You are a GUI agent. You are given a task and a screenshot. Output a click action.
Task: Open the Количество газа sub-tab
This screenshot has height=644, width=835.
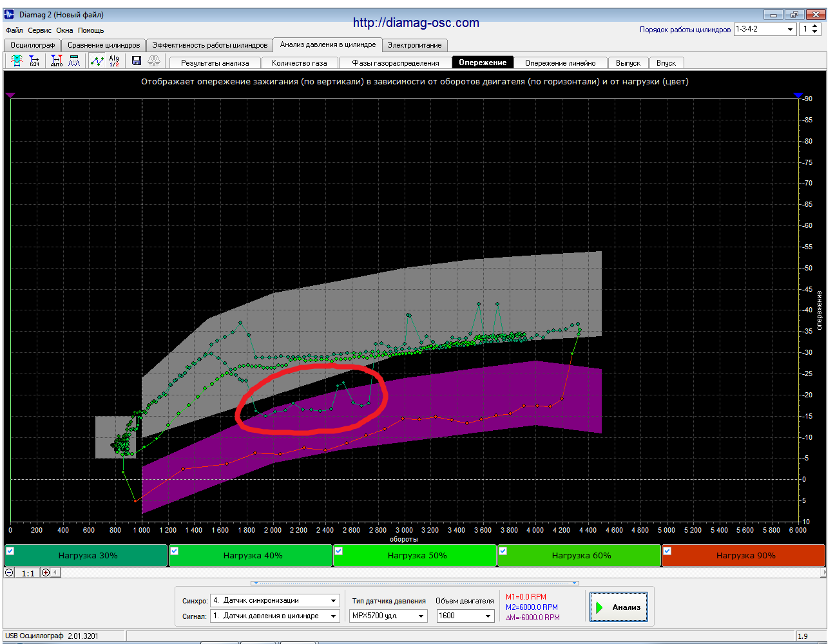pos(300,62)
